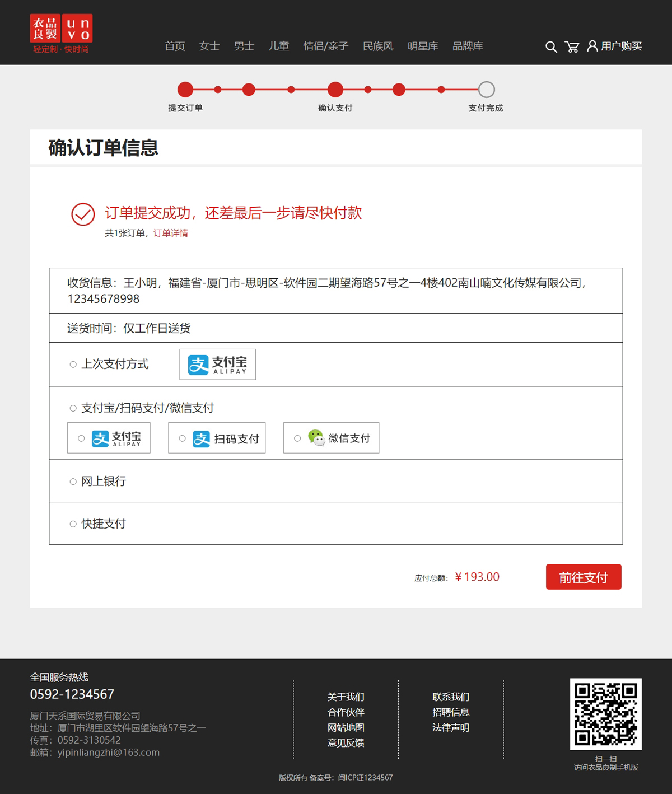Click the 闽ICP证1234567 record text
672x794 pixels.
click(x=365, y=778)
